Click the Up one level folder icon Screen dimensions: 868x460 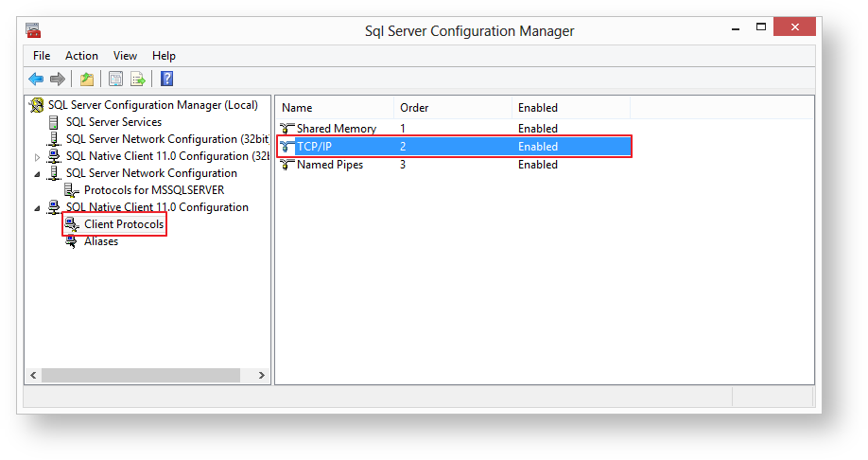point(87,80)
